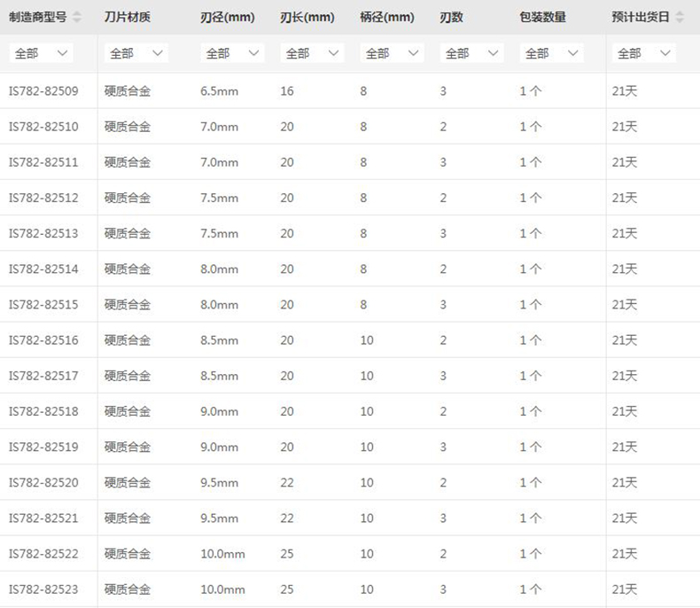Select model IS782-82522

pyautogui.click(x=43, y=554)
